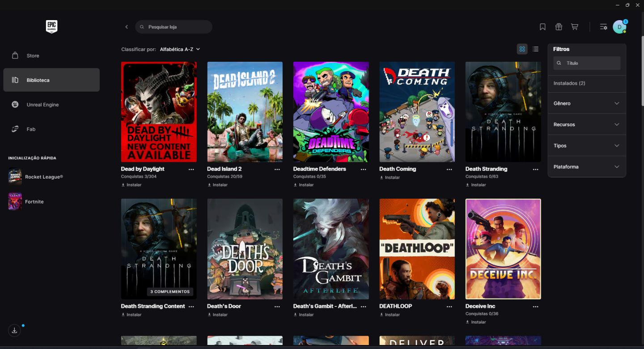Click Conquistas 20/59 under Dead Island 2
This screenshot has height=349, width=644.
(x=225, y=177)
